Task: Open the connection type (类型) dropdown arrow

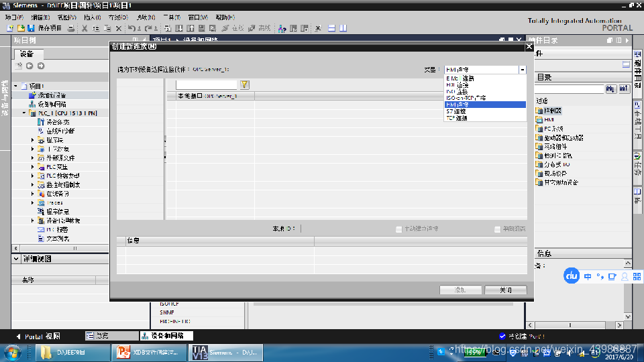Action: tap(523, 70)
